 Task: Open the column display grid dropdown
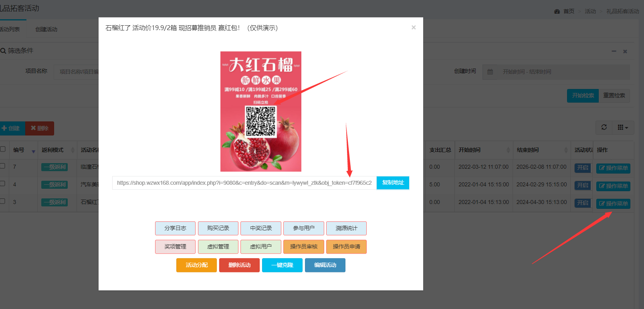[x=623, y=127]
